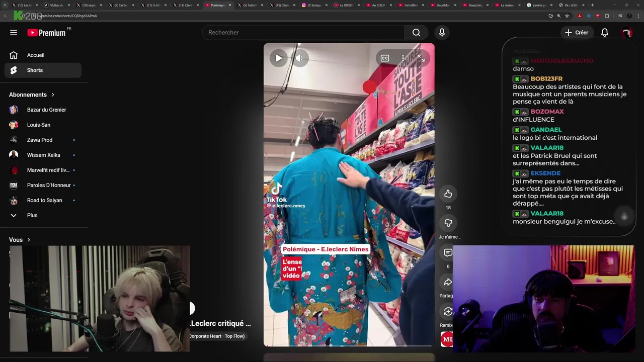The image size is (644, 362).
Task: Click chat username BOZOMAX
Action: pyautogui.click(x=547, y=112)
